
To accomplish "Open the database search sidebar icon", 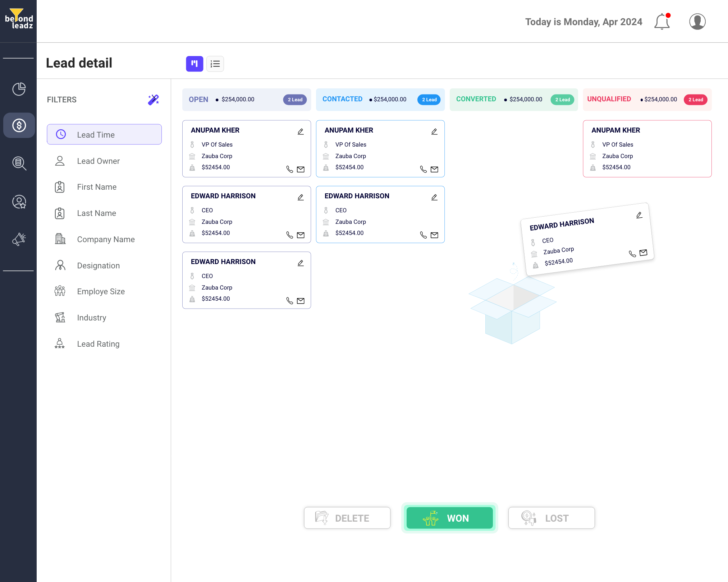I will click(x=19, y=163).
